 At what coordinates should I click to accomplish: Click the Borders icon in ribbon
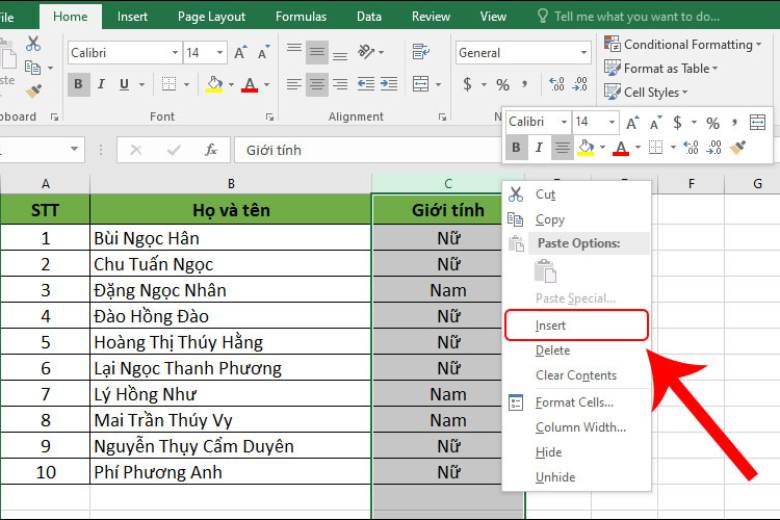tap(169, 84)
